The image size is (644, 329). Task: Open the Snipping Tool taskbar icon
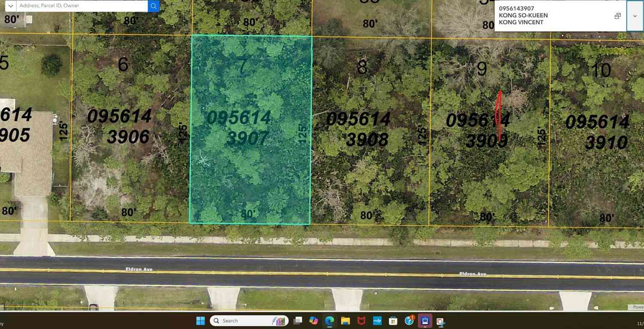(440, 321)
